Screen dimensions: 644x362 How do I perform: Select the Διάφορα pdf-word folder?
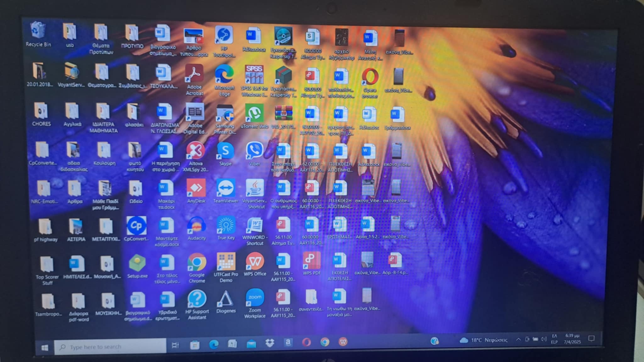78,308
